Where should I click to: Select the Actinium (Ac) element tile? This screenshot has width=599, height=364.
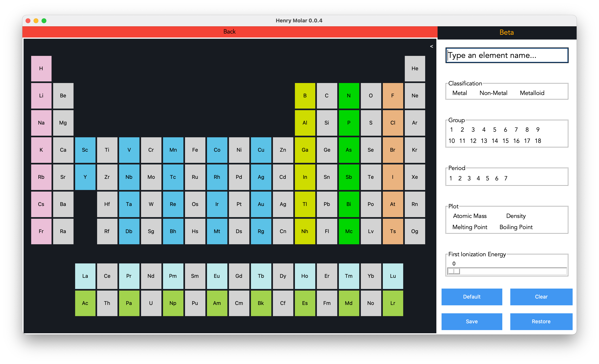coord(85,303)
